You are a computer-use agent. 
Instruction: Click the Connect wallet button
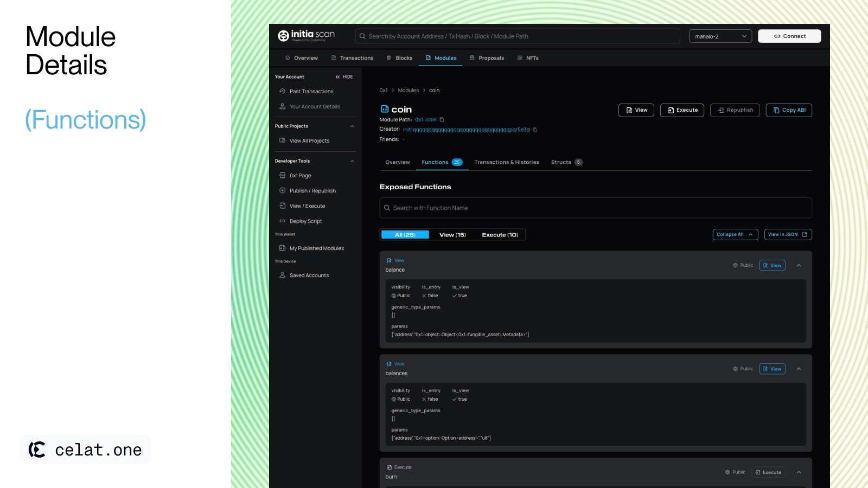(789, 36)
